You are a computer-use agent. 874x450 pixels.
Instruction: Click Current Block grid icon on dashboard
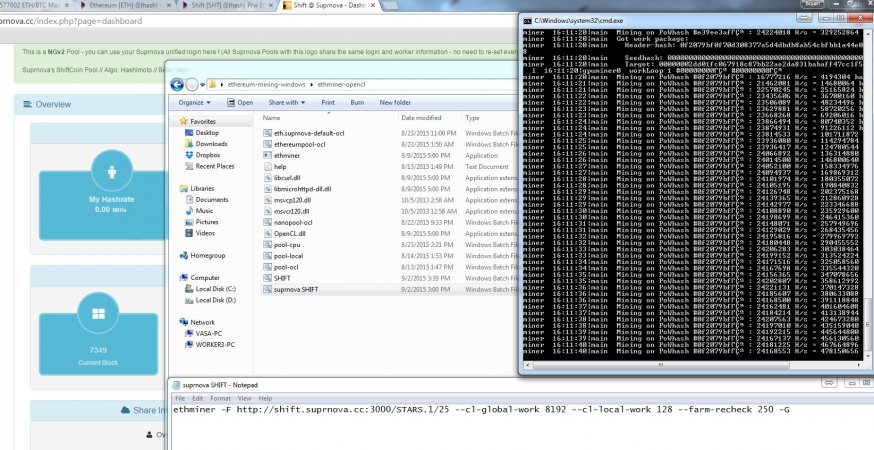click(98, 313)
